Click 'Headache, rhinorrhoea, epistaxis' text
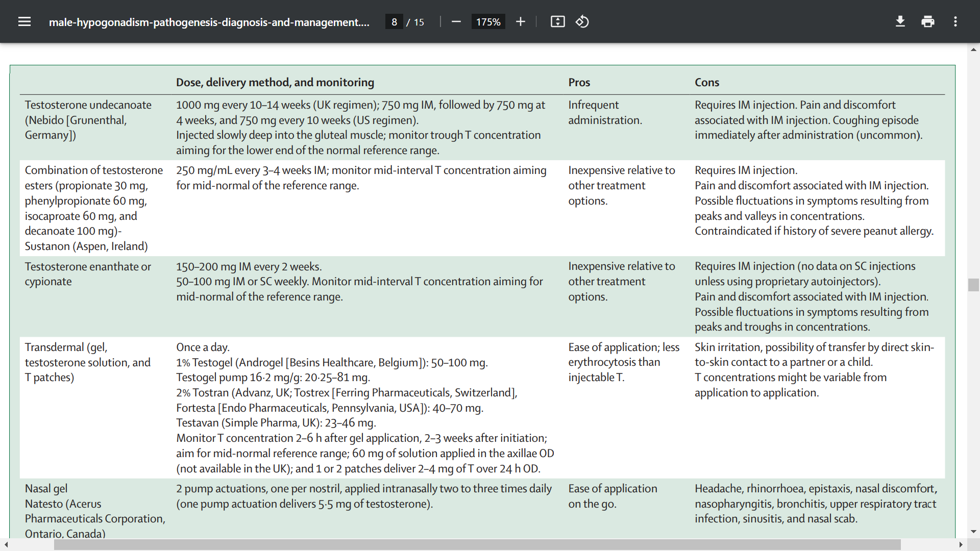 point(773,488)
